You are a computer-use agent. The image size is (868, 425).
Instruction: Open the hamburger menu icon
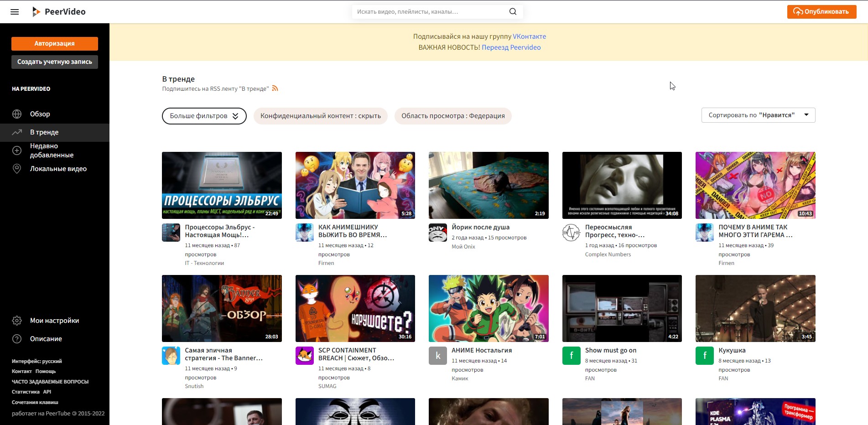15,12
